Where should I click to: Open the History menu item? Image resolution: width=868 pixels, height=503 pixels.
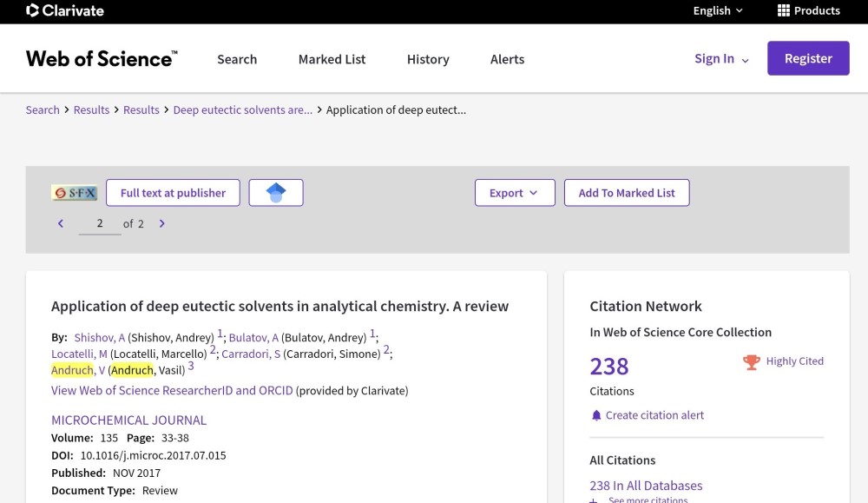(x=428, y=59)
